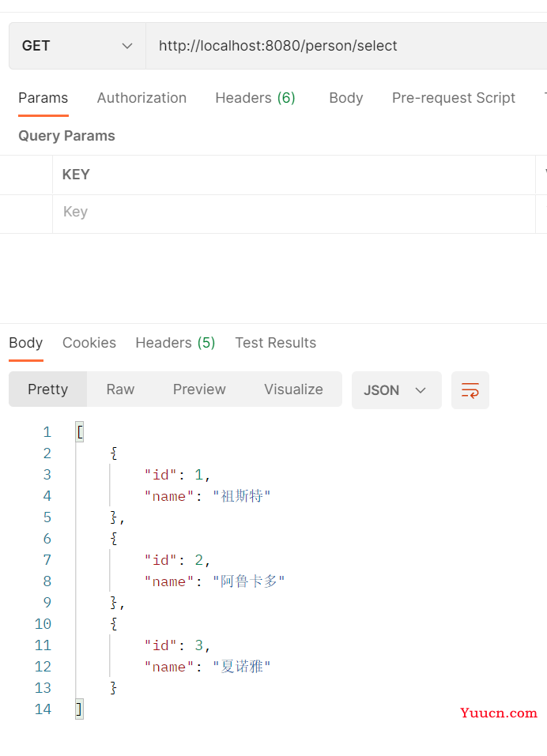Click line number 6 in the gutter
The height and width of the screenshot is (756, 547).
(47, 539)
